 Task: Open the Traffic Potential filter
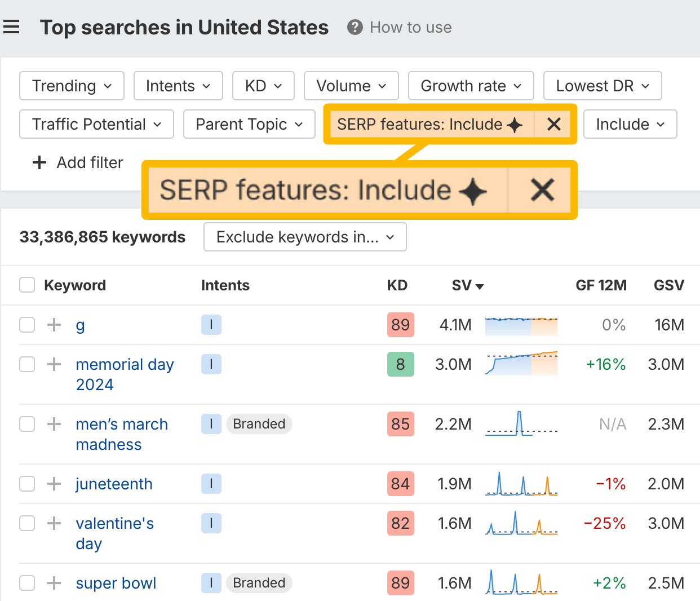pyautogui.click(x=96, y=124)
